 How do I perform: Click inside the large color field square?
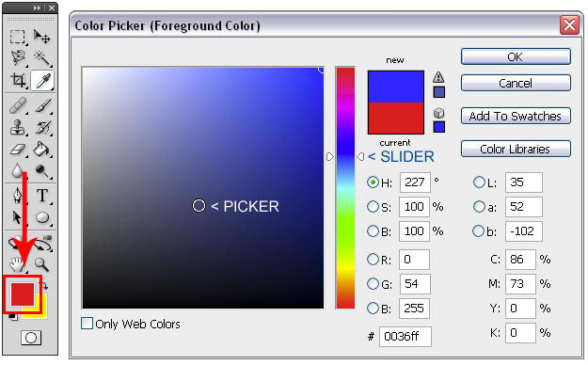[x=203, y=187]
